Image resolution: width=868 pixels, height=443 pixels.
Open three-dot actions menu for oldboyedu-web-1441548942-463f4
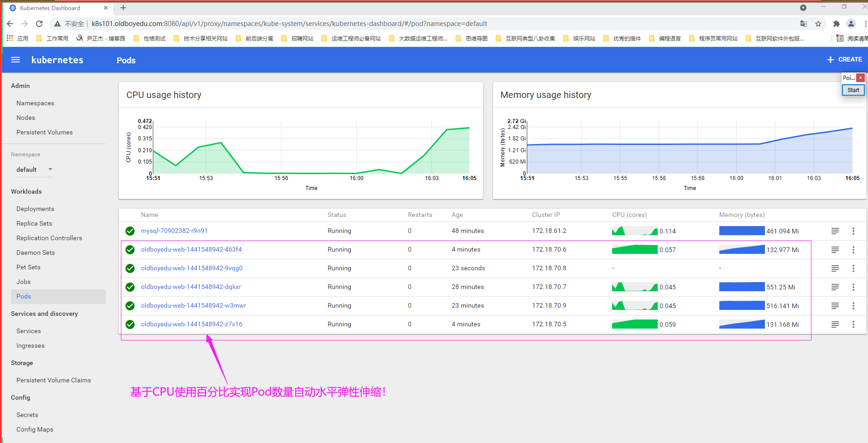pos(853,250)
